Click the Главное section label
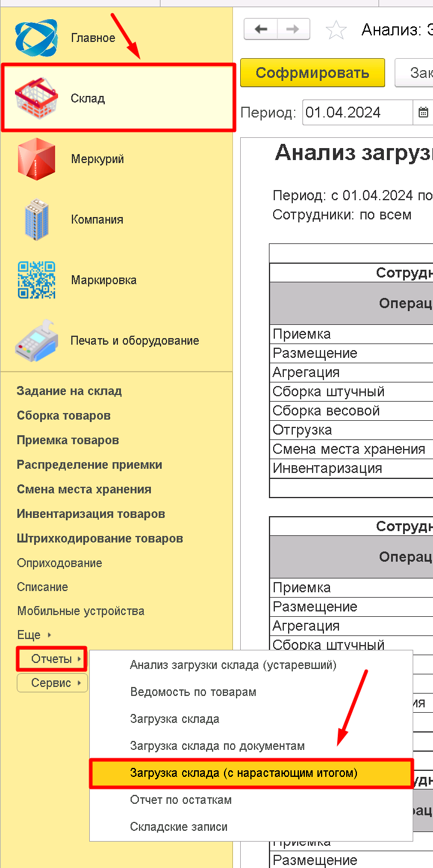The height and width of the screenshot is (868, 433). click(93, 38)
